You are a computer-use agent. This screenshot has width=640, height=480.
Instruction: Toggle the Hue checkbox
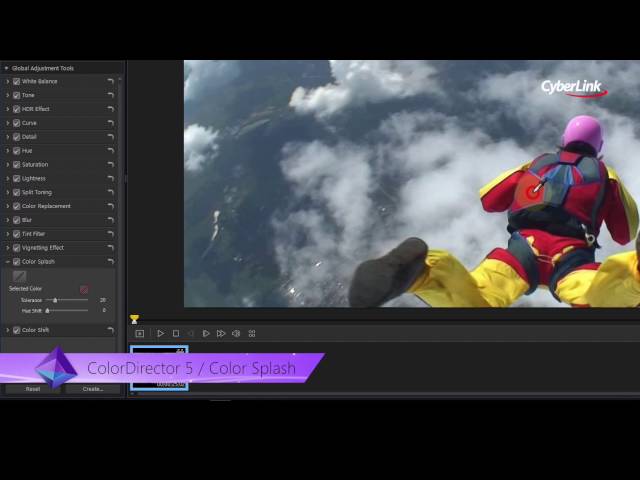point(16,151)
